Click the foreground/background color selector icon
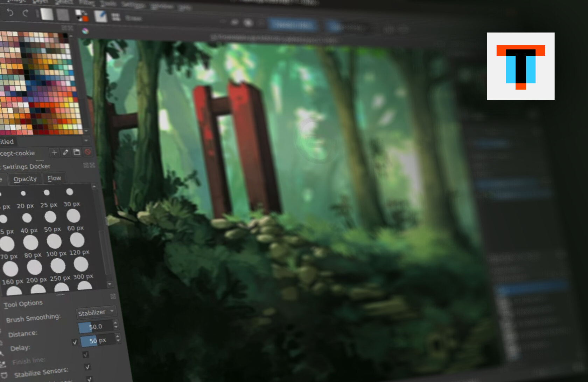588x382 pixels. (82, 16)
